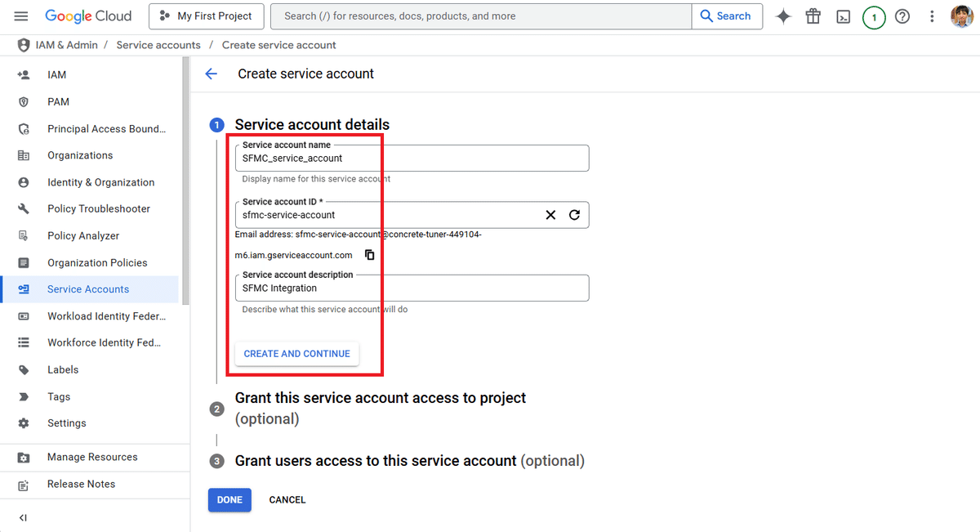Click the Policy Analyzer document-search icon

(x=24, y=235)
